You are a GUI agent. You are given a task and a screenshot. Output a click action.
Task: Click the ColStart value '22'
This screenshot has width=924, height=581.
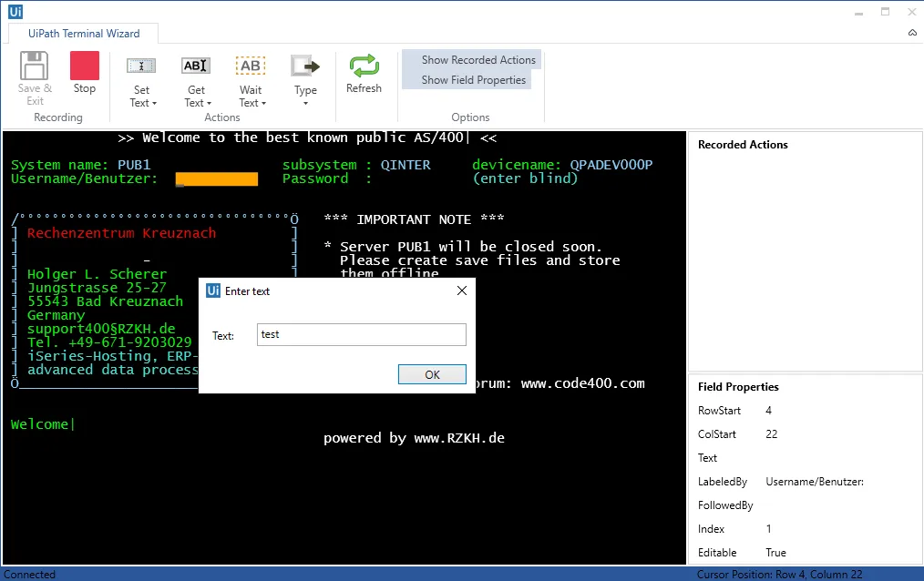click(772, 433)
